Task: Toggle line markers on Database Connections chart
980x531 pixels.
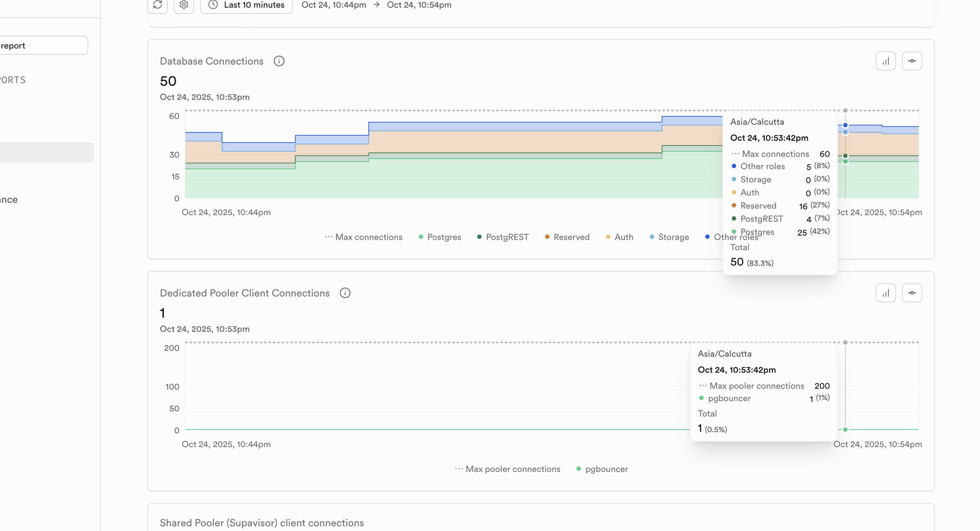Action: (x=911, y=61)
